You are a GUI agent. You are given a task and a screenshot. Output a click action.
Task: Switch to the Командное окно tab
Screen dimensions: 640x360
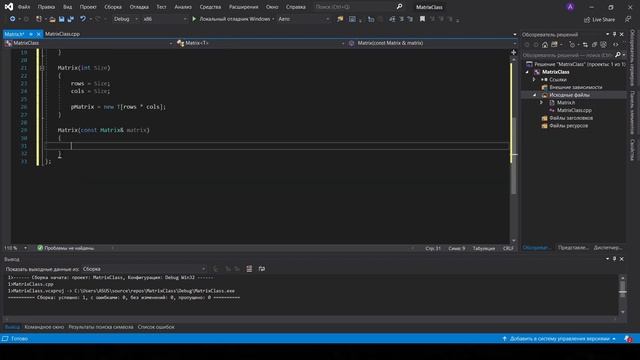point(44,327)
